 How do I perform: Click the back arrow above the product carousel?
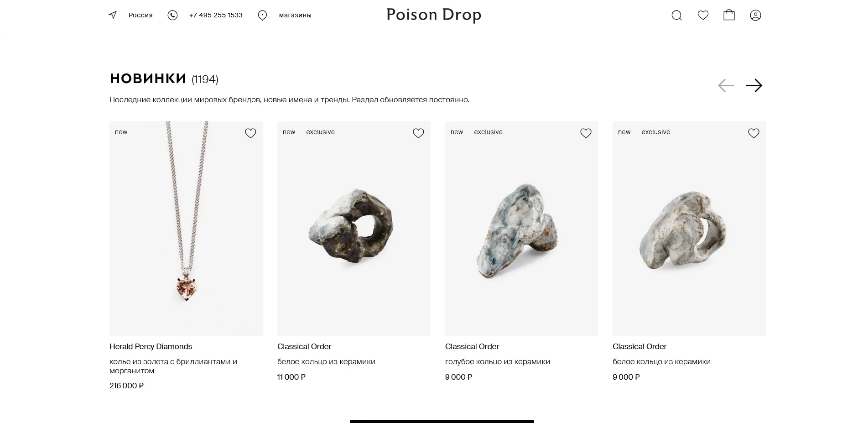coord(726,85)
